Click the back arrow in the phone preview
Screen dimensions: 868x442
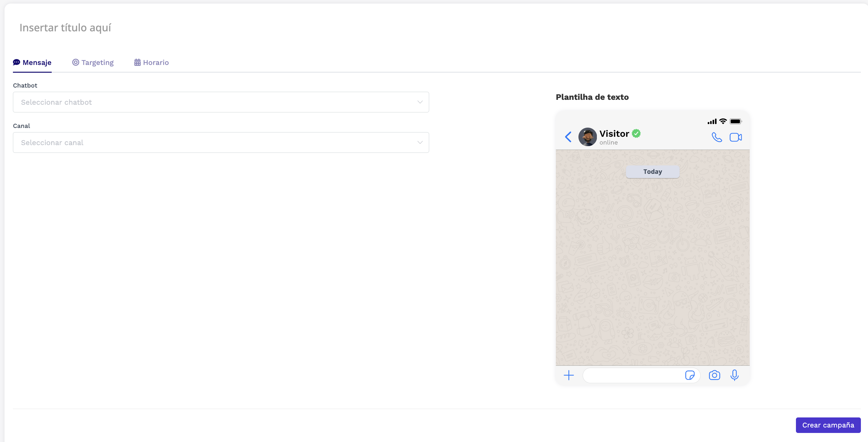[568, 137]
